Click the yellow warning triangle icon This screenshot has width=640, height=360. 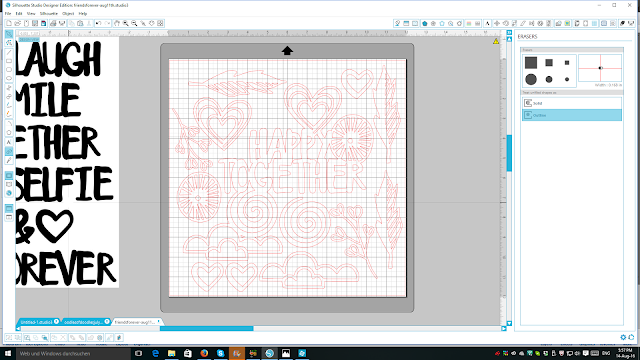(496, 41)
